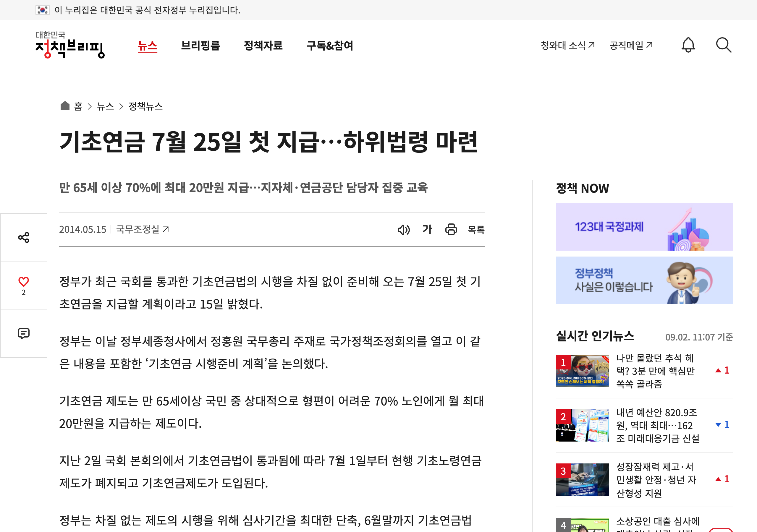Screen dimensions: 757x532
Task: Open the 123대 국정과제 banner
Action: (644, 227)
